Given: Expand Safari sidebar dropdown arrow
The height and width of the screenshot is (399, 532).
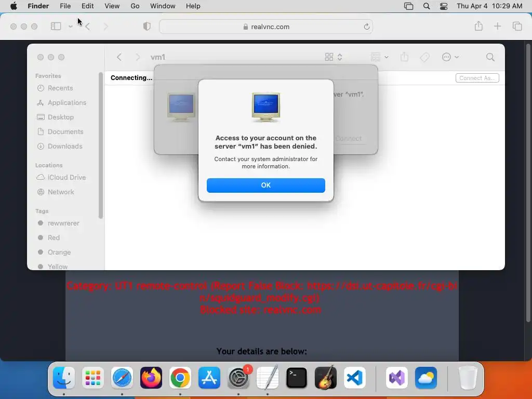Looking at the screenshot, I should click(x=70, y=26).
